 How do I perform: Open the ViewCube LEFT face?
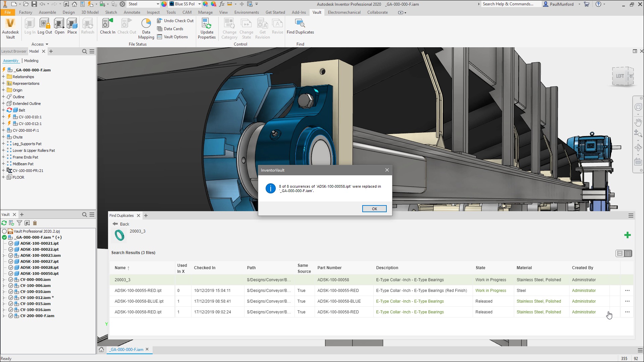tap(620, 76)
